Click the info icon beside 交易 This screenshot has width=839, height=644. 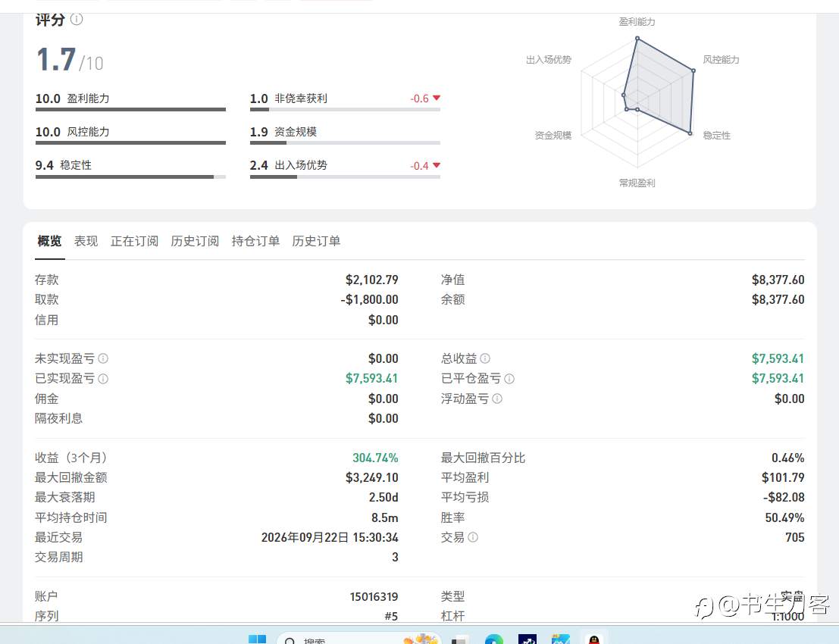[473, 537]
